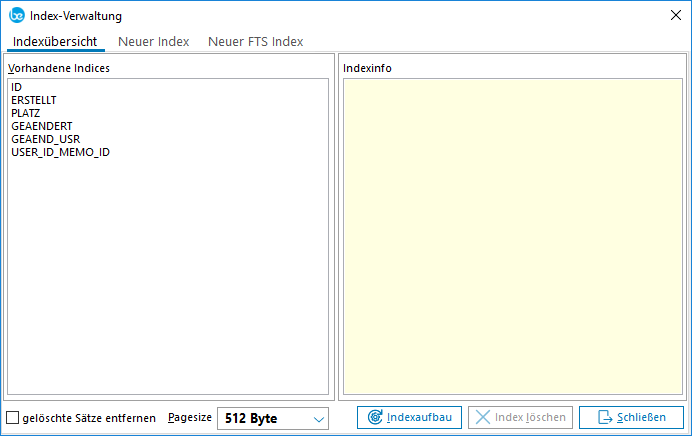Select the GEAEND_USR index entry

click(45, 140)
